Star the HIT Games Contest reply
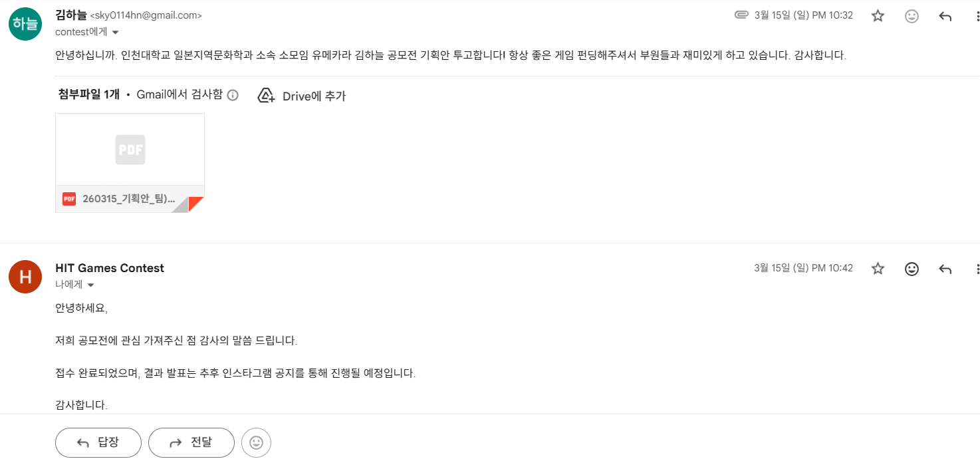Screen dimensions: 980x459 [878, 269]
